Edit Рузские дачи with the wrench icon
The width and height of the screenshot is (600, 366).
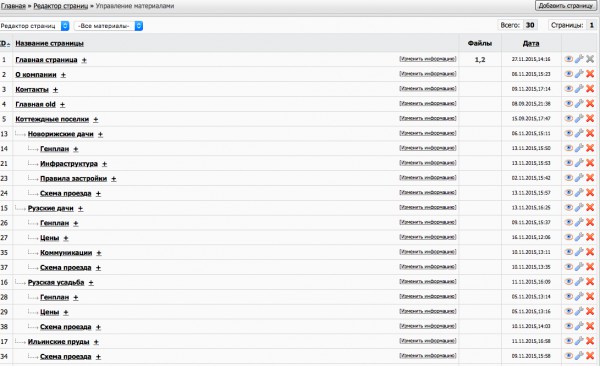pos(579,208)
